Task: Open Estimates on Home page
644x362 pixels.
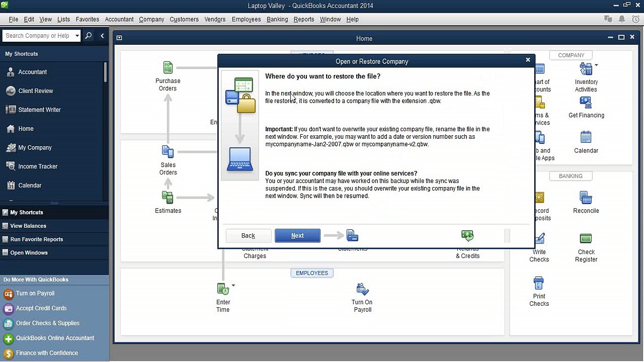Action: (168, 197)
